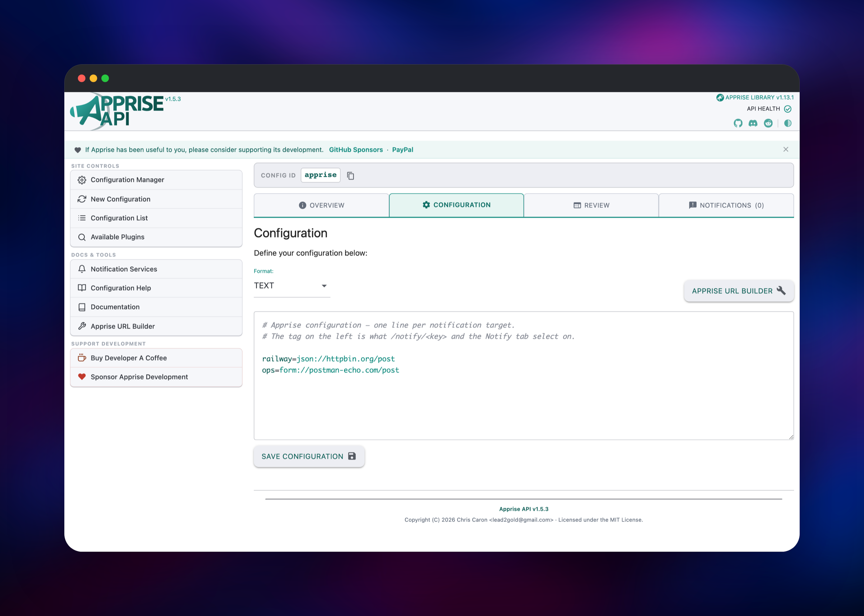Click the Format dropdown arrow
Viewport: 864px width, 616px height.
coord(324,286)
